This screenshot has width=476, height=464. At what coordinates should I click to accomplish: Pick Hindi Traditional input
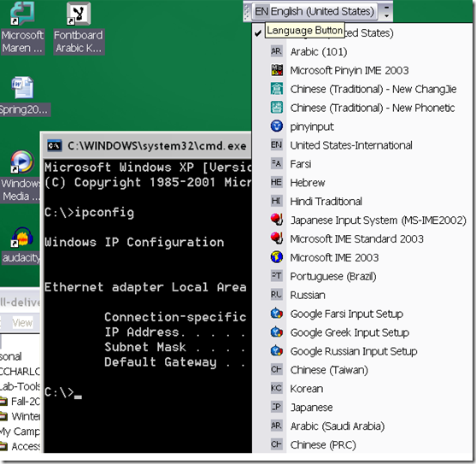click(x=362, y=201)
